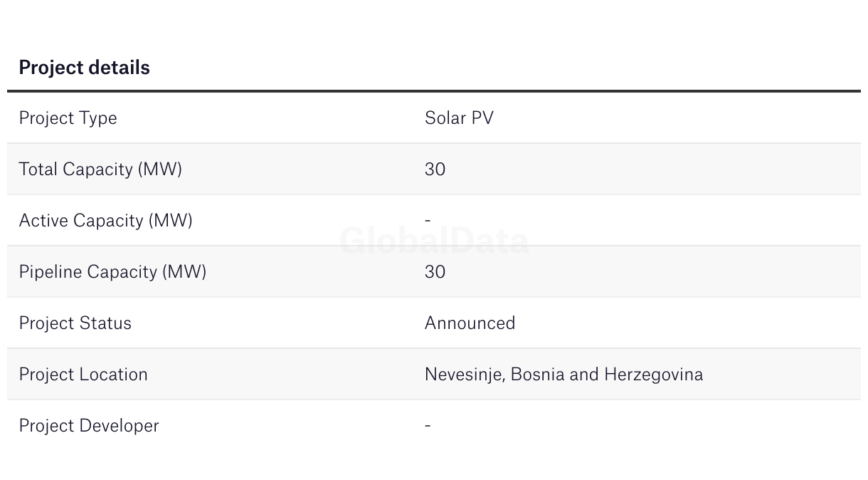The width and height of the screenshot is (868, 480).
Task: Click the dark divider under Project details
Action: [434, 91]
